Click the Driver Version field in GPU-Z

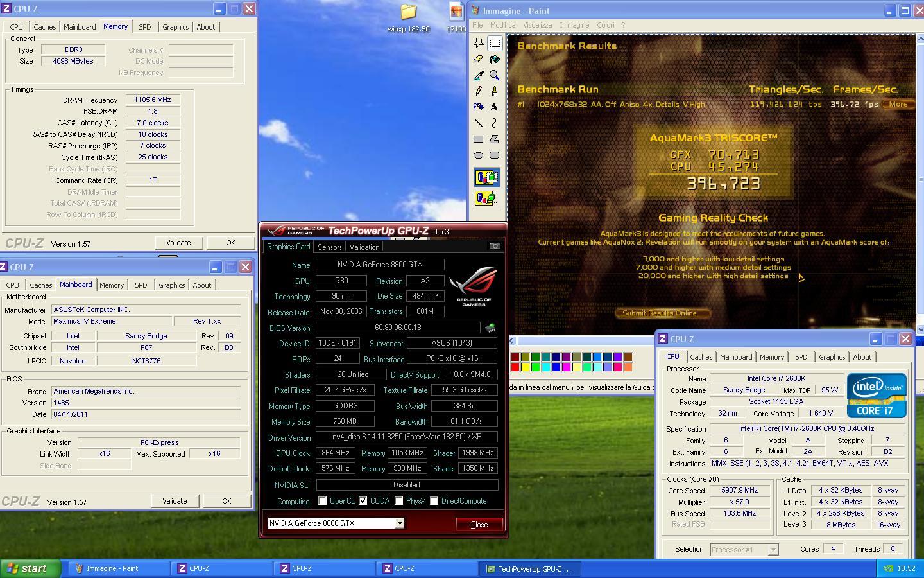click(x=407, y=437)
